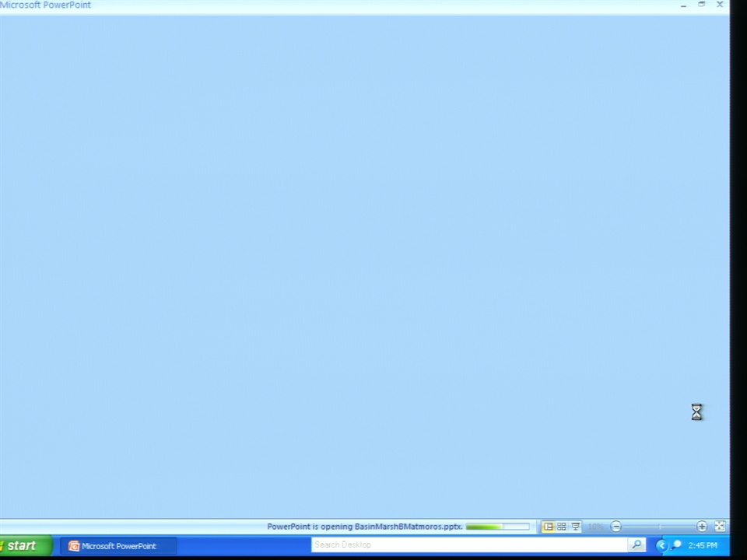
Task: Start Slide Show view from status bar
Action: point(576,527)
